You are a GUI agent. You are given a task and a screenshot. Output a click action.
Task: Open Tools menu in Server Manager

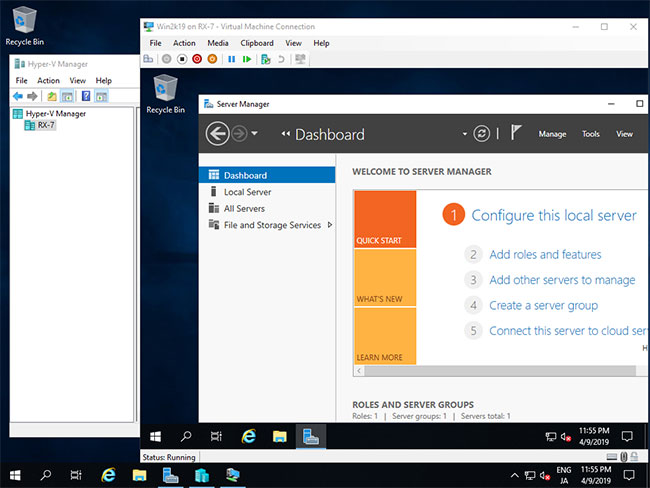coord(591,134)
